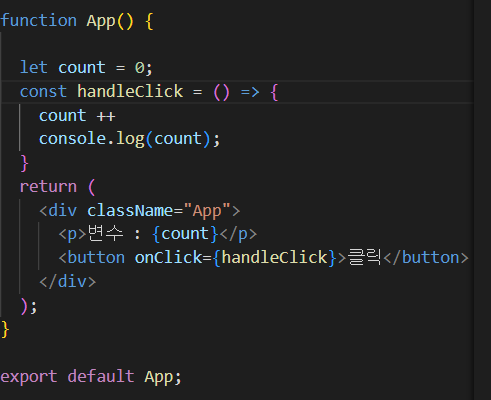Click the "App" string value
Screen dimensions: 491x400
point(207,211)
